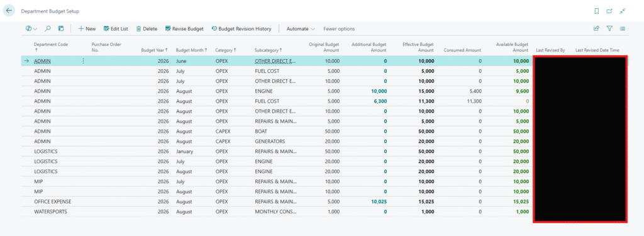Toggle the filter pane icon
The height and width of the screenshot is (236, 644).
point(609,29)
